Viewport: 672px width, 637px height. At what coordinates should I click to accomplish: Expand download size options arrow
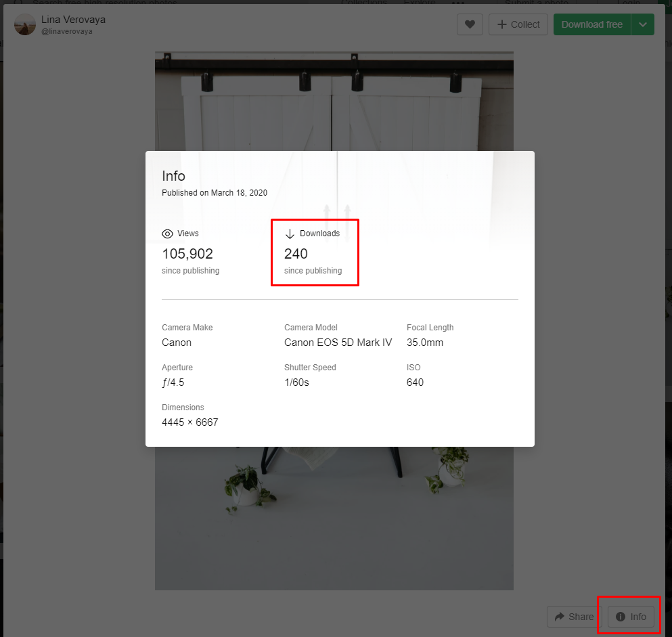(x=642, y=24)
